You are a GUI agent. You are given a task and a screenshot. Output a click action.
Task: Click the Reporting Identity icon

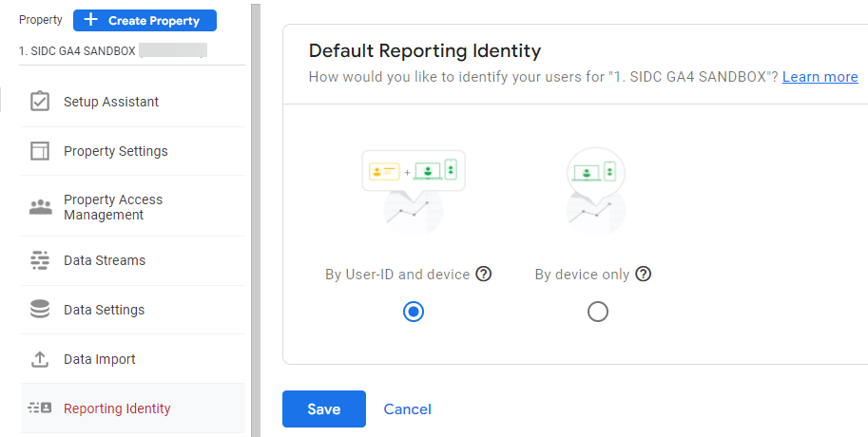click(x=40, y=408)
